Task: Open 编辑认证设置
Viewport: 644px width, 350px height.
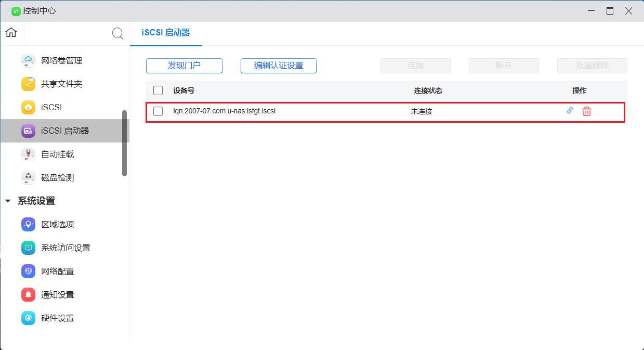Action: tap(278, 66)
